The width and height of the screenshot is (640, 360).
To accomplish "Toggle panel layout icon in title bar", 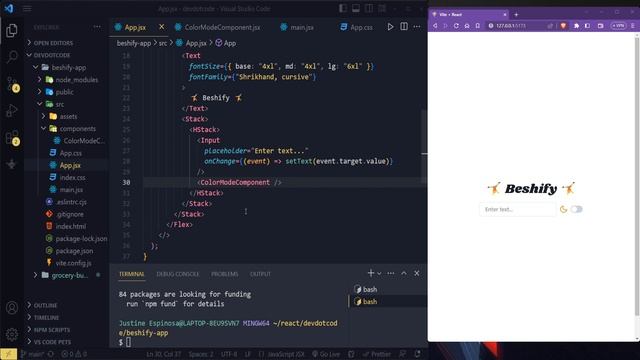I will coord(356,9).
